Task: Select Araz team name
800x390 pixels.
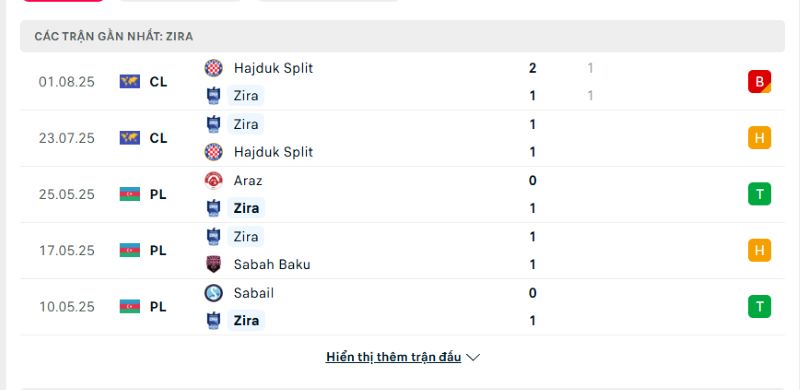Action: pos(247,181)
